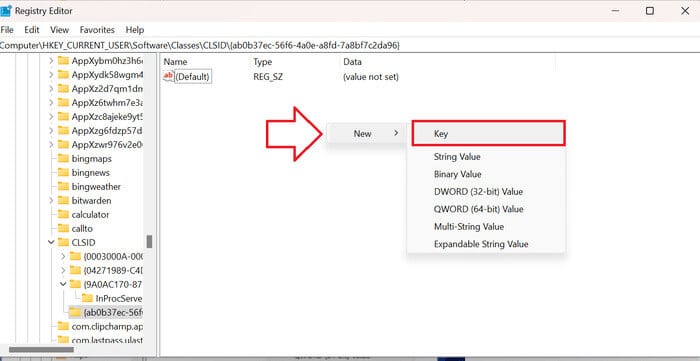Expand the {0003000A-00 key node

click(x=63, y=257)
